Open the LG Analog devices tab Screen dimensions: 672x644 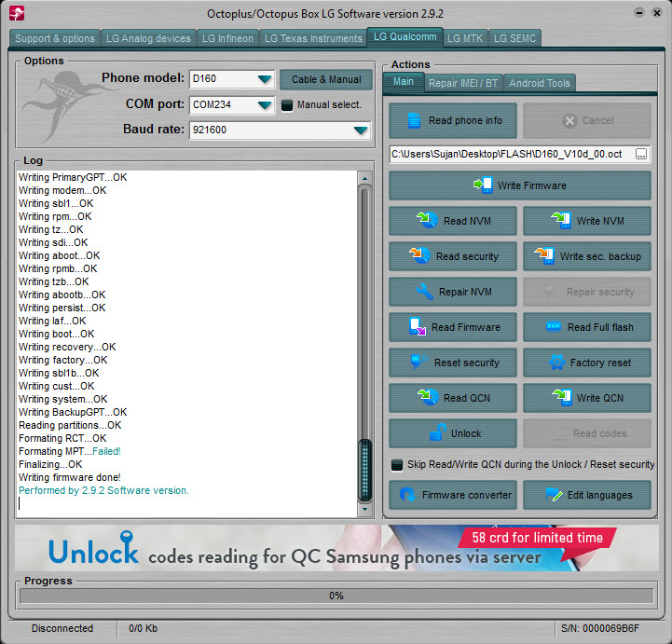[x=148, y=38]
